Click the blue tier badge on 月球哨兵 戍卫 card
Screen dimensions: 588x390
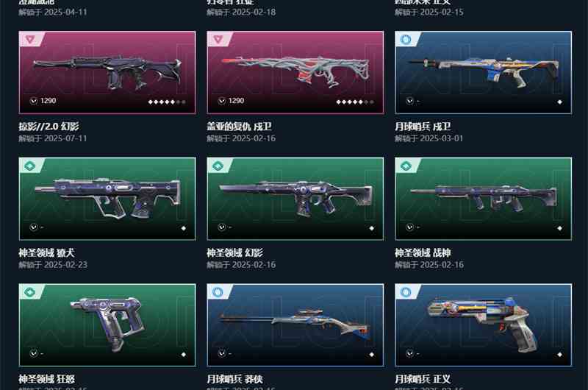(x=406, y=40)
